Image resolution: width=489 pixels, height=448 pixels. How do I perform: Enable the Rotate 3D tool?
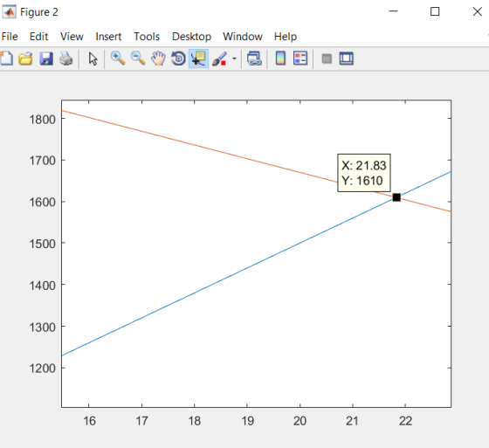point(178,59)
